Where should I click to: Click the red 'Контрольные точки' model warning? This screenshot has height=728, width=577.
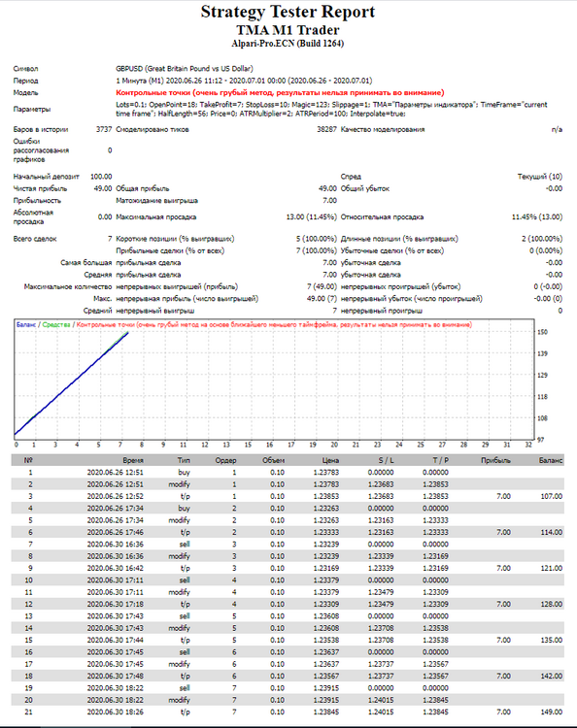(280, 93)
